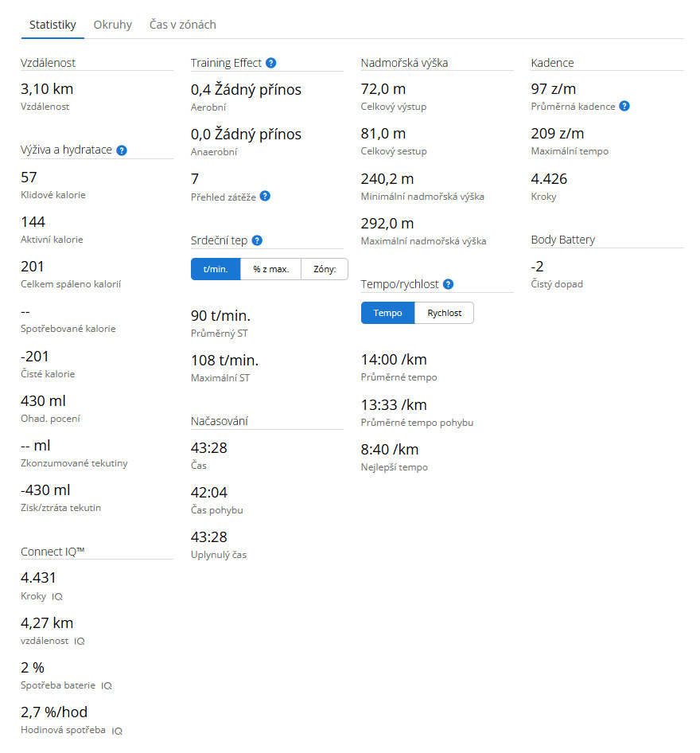Click 0,4 Žádný přínos aerobic value

click(246, 90)
